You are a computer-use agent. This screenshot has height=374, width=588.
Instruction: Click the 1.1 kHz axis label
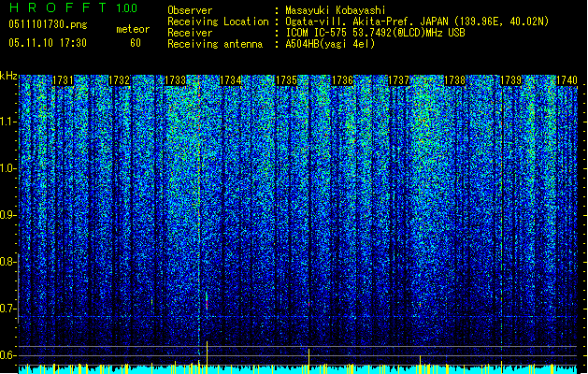tap(8, 122)
